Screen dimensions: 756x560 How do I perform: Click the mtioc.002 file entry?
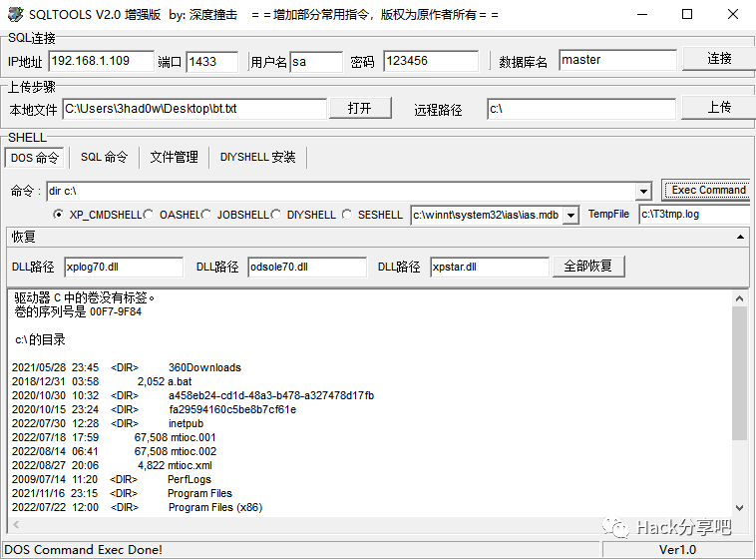coord(192,451)
